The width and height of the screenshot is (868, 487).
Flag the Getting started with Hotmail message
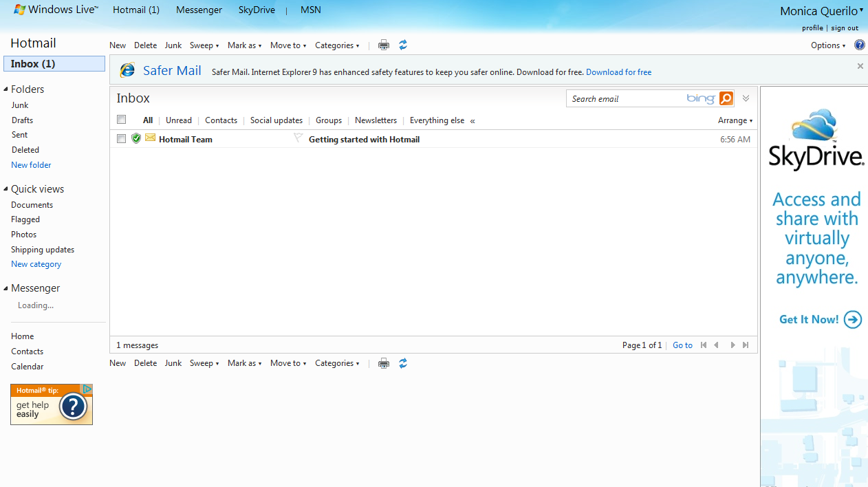coord(298,138)
